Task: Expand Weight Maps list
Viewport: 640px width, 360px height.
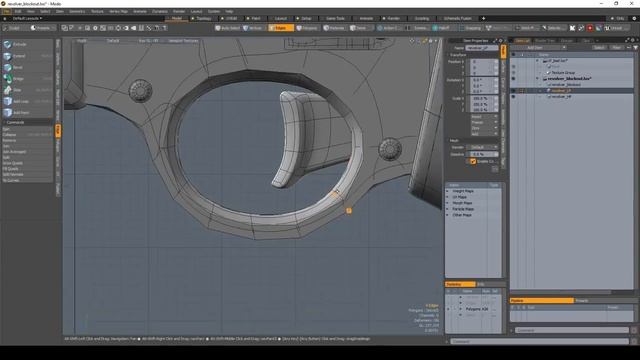Action: pos(448,191)
